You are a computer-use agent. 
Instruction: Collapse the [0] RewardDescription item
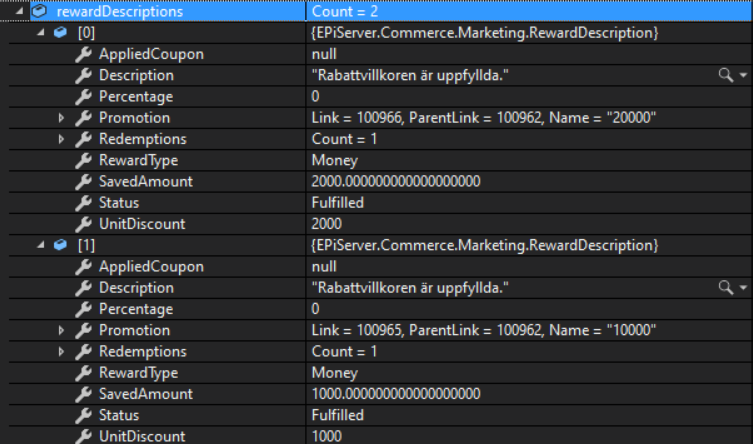tap(42, 33)
